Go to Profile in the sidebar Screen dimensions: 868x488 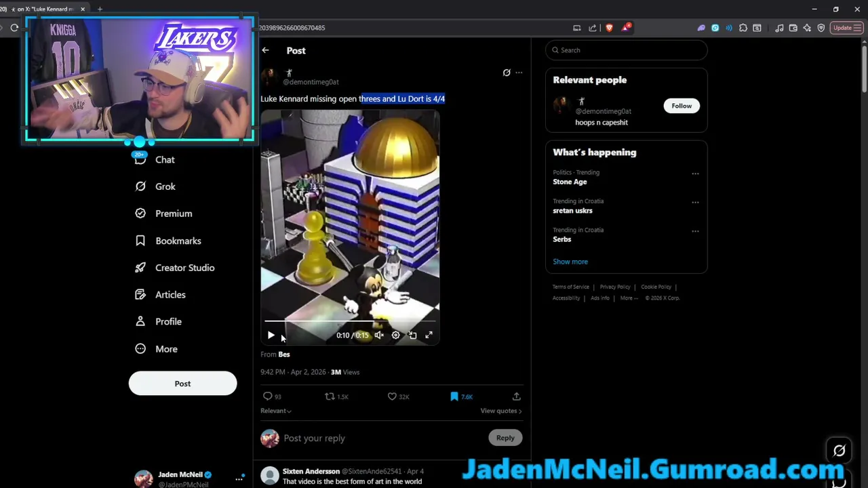168,322
